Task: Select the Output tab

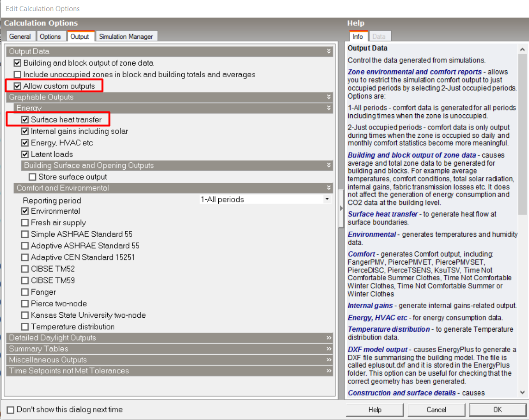Action: pos(80,37)
